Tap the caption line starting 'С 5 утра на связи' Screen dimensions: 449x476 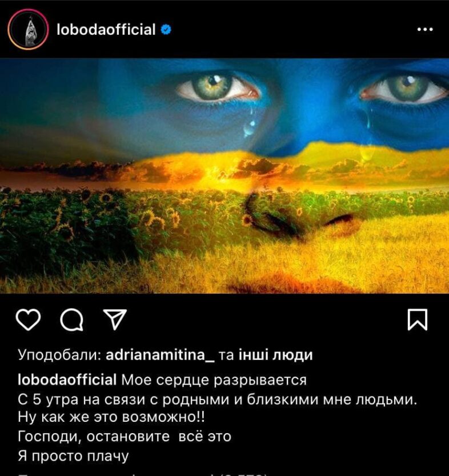(x=218, y=399)
